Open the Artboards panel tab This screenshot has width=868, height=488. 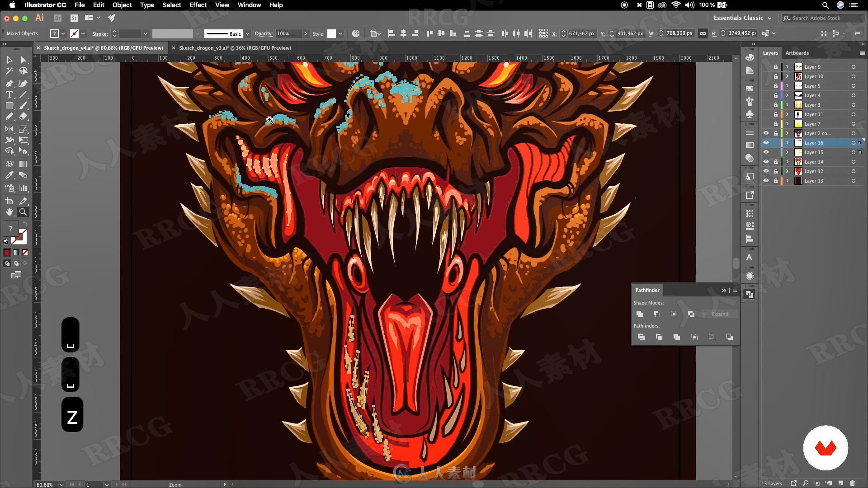click(x=797, y=53)
